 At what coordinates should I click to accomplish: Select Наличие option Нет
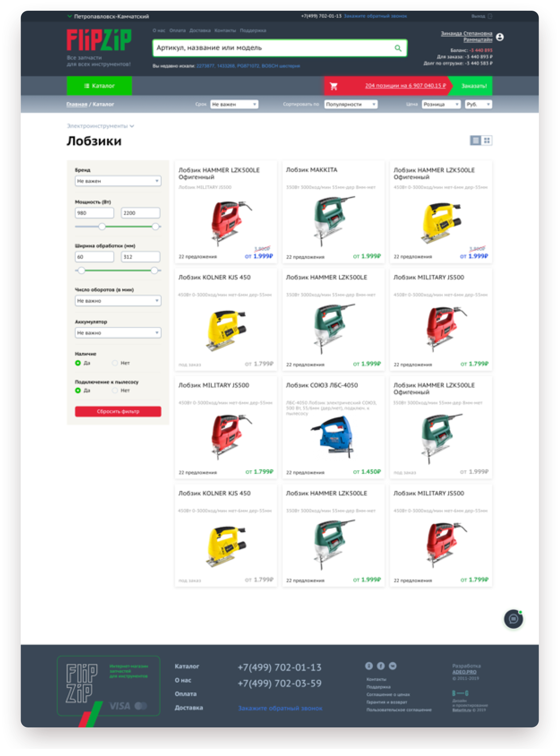115,363
